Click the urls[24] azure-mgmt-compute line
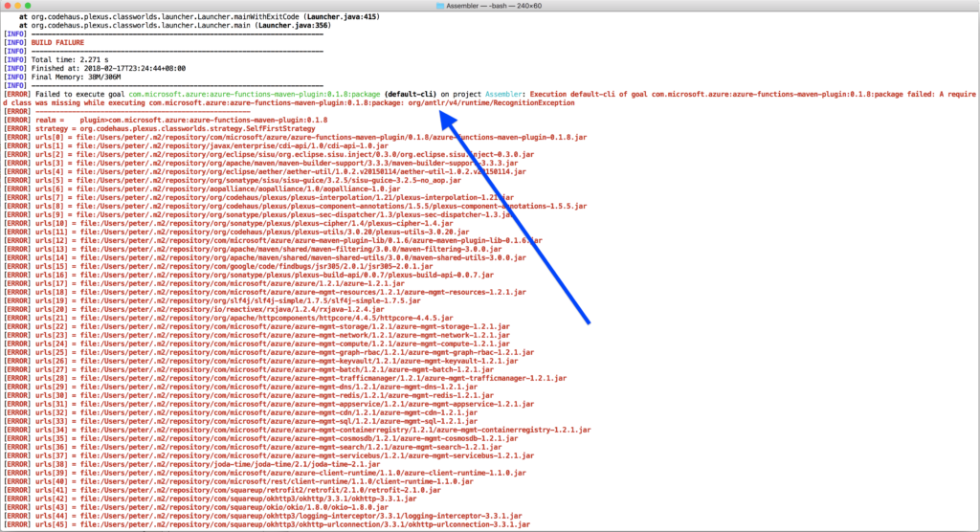This screenshot has height=532, width=980. point(256,344)
